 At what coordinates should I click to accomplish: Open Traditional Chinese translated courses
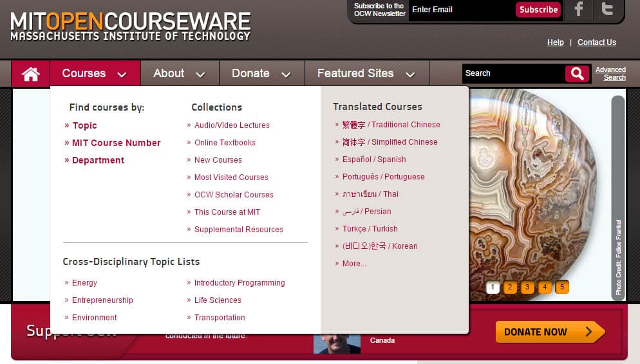pyautogui.click(x=391, y=125)
